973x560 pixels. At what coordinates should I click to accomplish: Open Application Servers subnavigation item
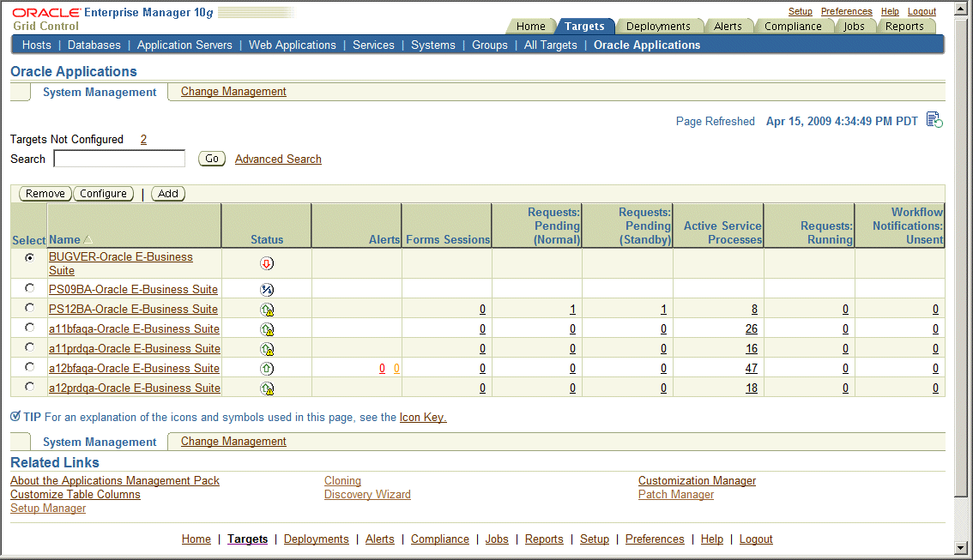(184, 45)
